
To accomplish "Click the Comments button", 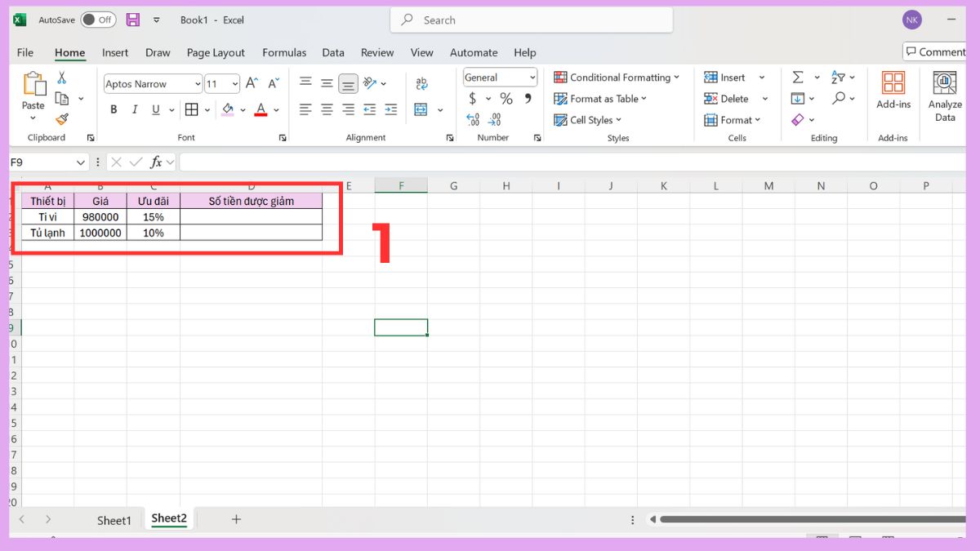I will [x=935, y=51].
